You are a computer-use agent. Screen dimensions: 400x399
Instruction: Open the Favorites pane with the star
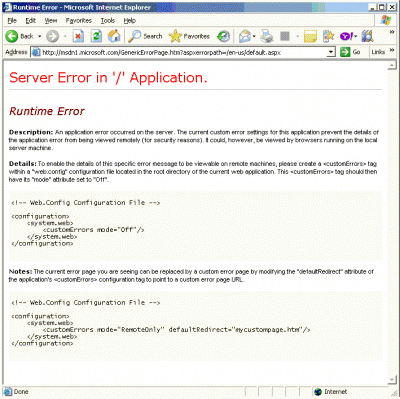click(x=189, y=36)
